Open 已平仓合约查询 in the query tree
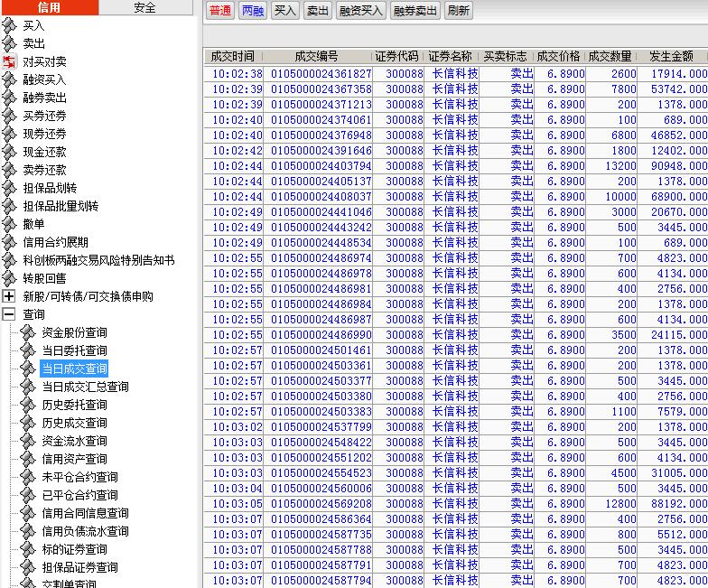 [x=79, y=495]
